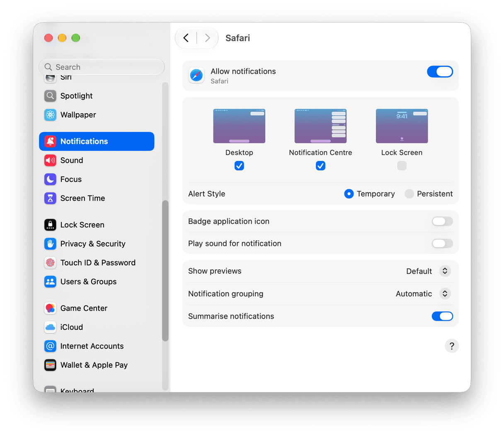Open help with the question mark button
This screenshot has height=436, width=504.
452,346
